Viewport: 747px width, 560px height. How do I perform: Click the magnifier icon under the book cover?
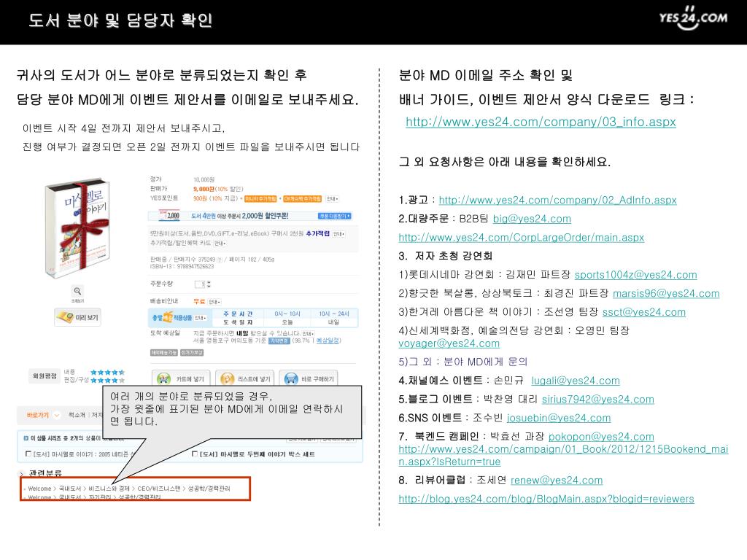(x=77, y=291)
